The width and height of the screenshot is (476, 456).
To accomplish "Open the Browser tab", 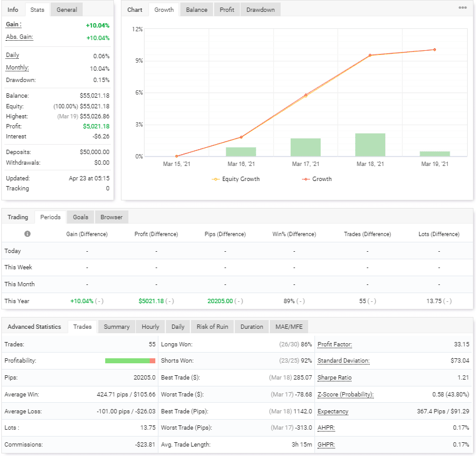I will (x=111, y=217).
